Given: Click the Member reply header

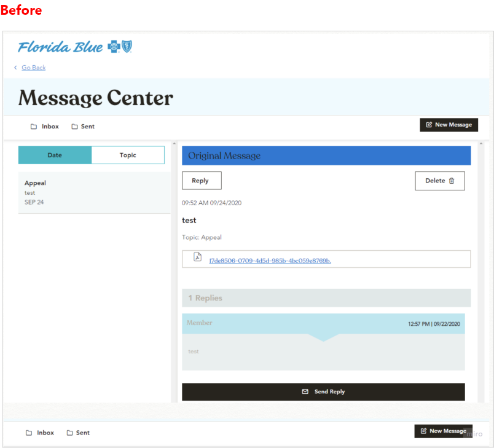Looking at the screenshot, I should 323,323.
